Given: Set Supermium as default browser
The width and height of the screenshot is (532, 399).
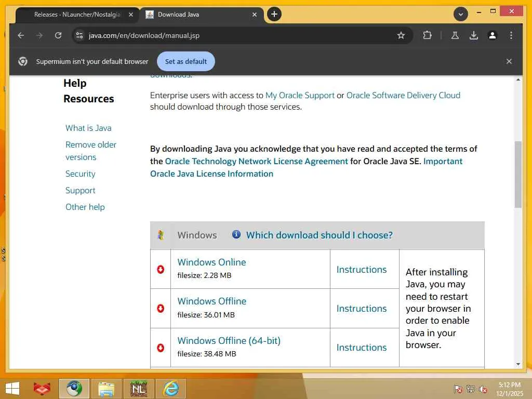Looking at the screenshot, I should click(186, 61).
